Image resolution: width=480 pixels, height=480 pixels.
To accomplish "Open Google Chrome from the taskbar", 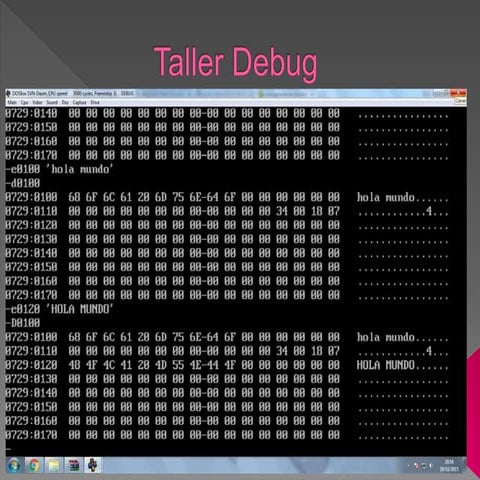I will click(x=34, y=465).
